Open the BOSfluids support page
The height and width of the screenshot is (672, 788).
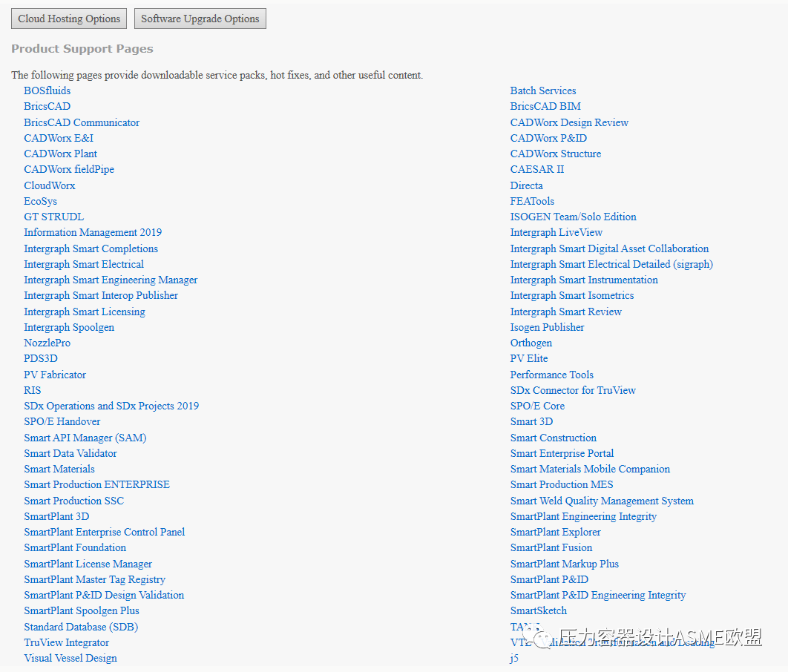tap(47, 90)
